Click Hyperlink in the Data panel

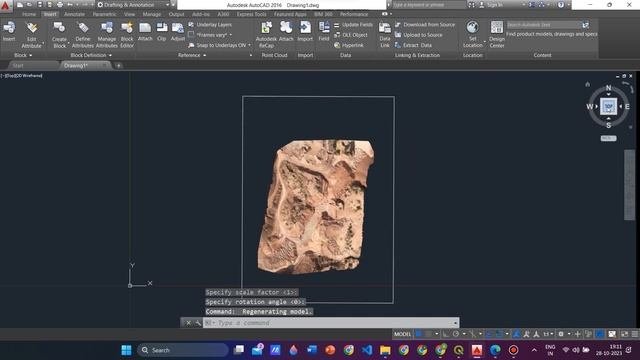pos(349,45)
